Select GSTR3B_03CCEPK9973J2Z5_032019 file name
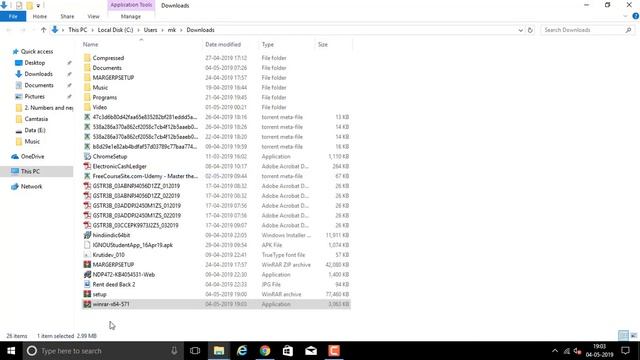640x360 pixels. 136,225
